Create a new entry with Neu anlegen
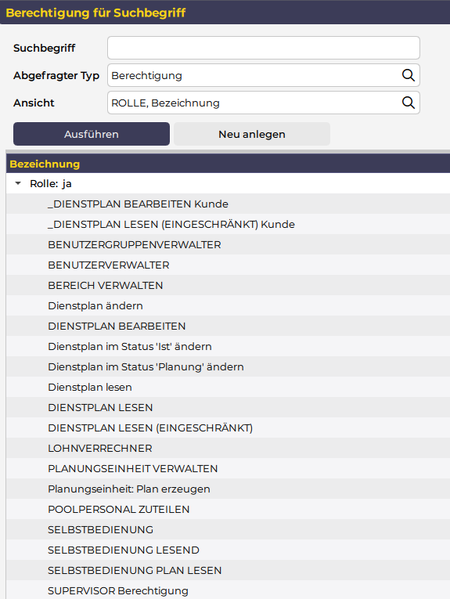 252,134
